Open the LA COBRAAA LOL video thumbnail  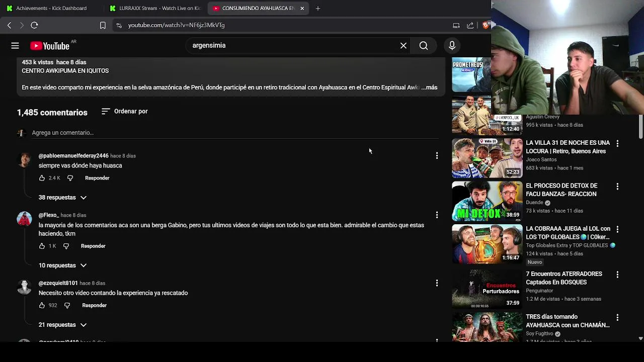[x=487, y=244]
